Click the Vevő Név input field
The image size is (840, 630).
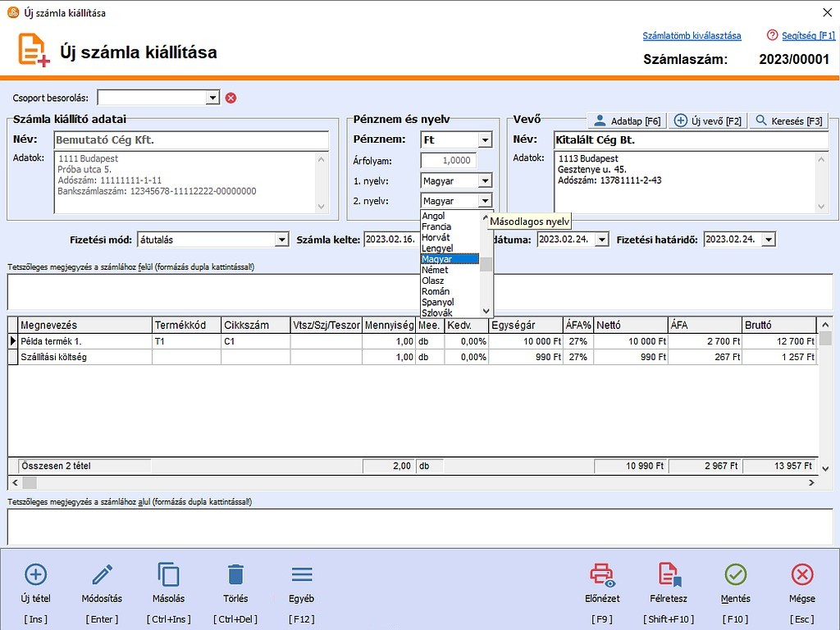click(x=691, y=140)
